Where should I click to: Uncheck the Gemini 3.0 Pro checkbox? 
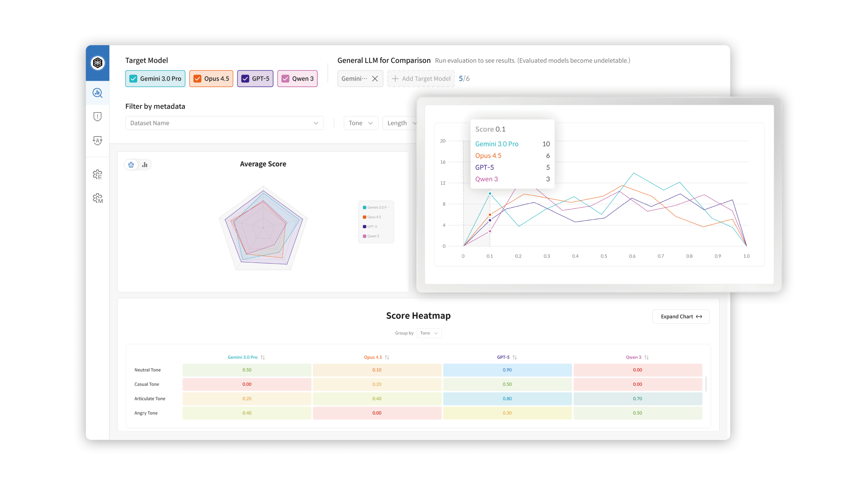134,79
